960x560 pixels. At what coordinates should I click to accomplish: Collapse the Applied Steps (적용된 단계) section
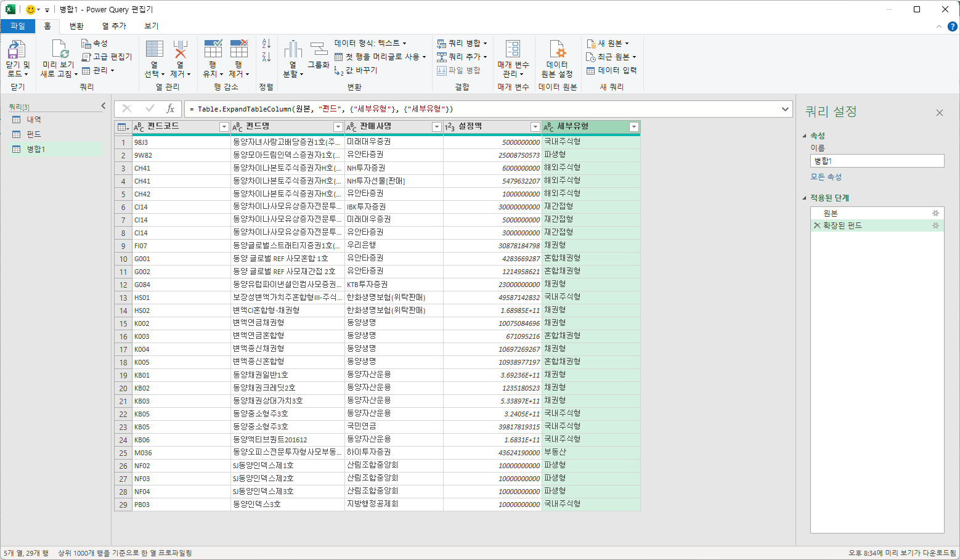point(805,198)
